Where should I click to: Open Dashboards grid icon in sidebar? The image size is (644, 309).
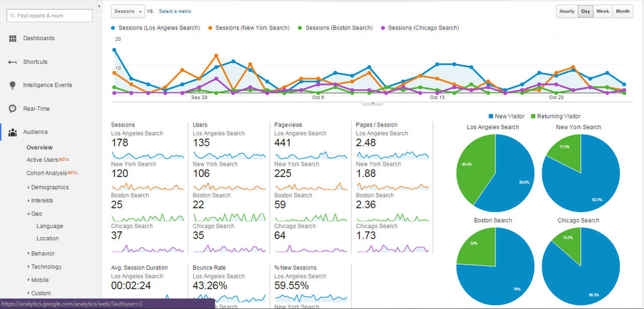[x=13, y=38]
